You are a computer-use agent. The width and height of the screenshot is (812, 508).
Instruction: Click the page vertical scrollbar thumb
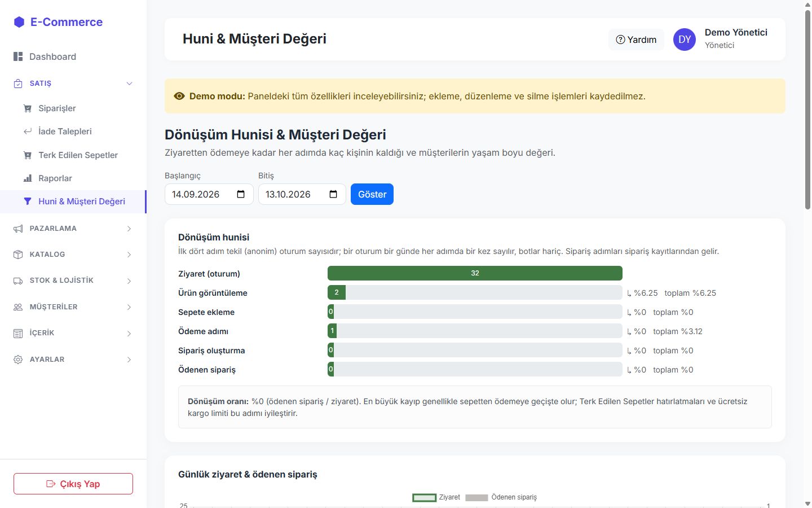click(x=807, y=110)
